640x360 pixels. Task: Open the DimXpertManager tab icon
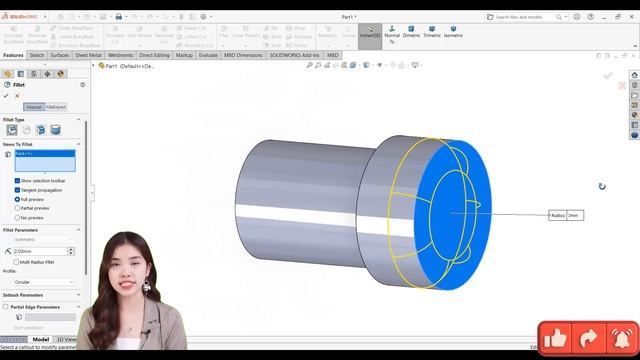[47, 74]
